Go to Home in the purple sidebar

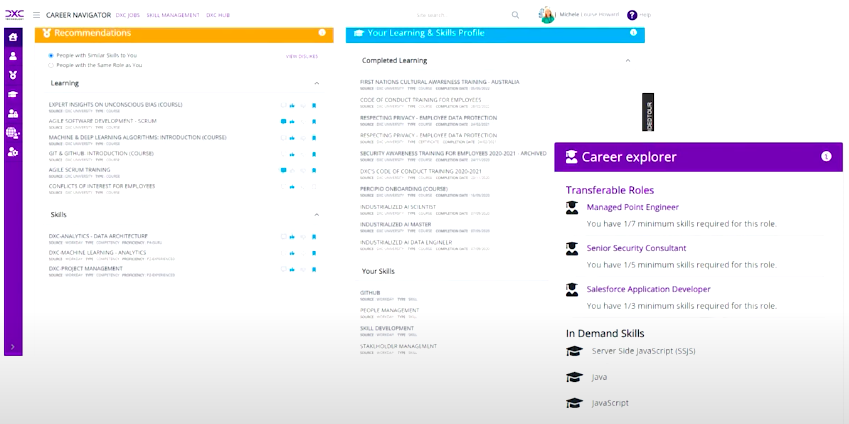[x=13, y=37]
